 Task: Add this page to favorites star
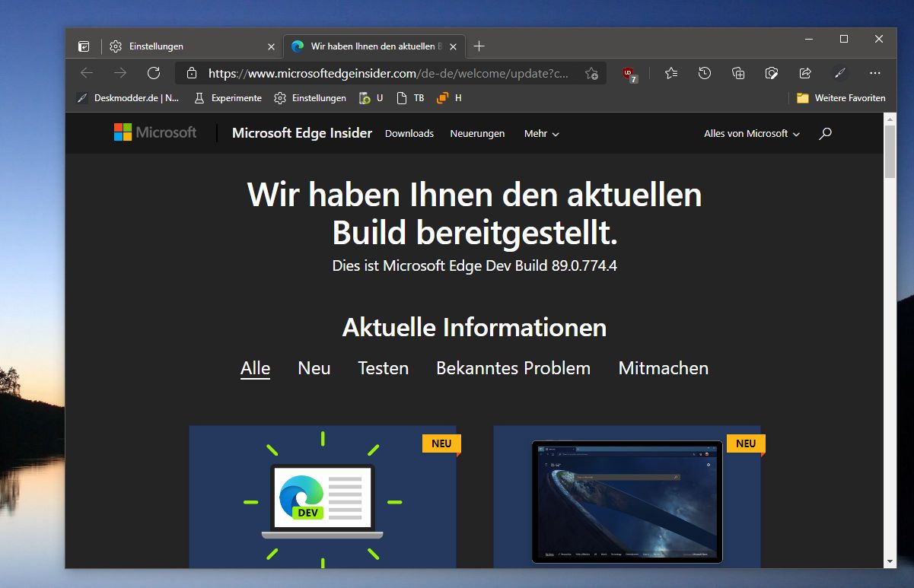[591, 73]
